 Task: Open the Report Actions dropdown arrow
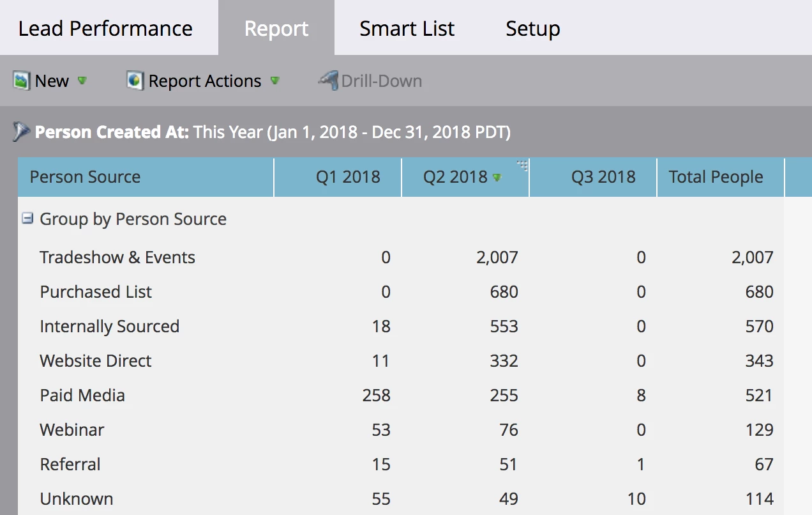click(274, 81)
